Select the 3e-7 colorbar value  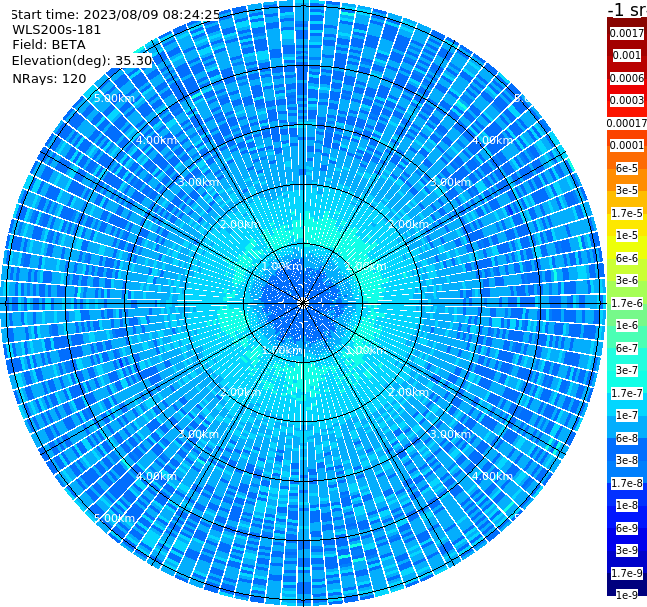(x=627, y=370)
